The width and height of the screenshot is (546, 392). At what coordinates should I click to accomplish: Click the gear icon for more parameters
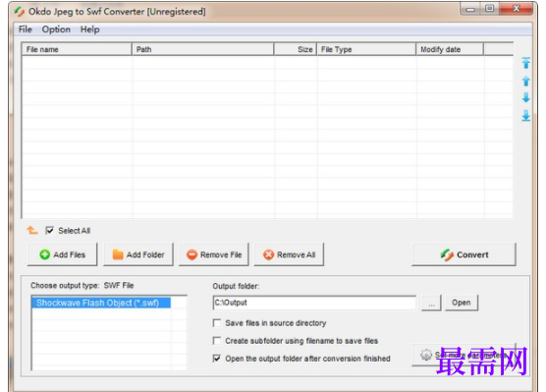point(426,355)
